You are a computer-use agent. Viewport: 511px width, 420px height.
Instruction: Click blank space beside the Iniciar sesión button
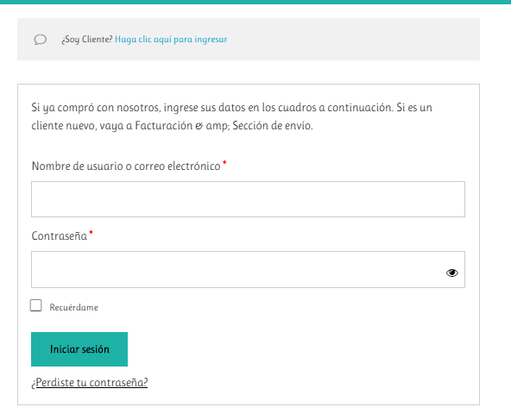click(x=293, y=349)
